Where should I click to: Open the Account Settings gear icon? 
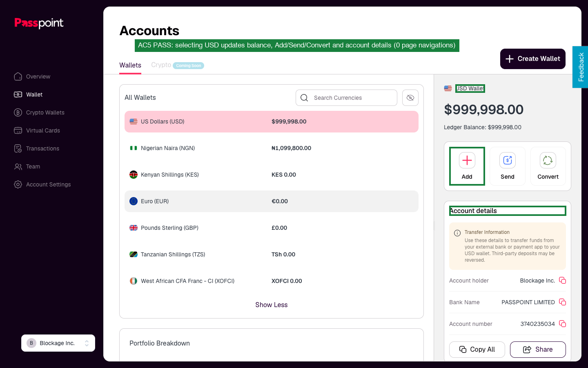click(x=18, y=184)
